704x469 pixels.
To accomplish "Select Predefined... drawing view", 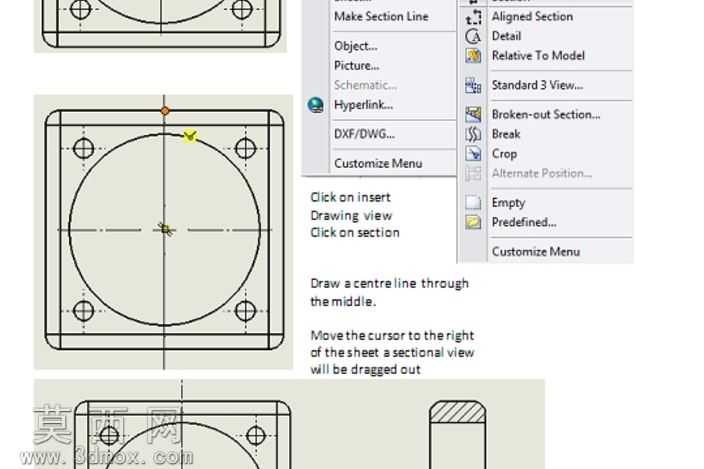I will point(524,222).
